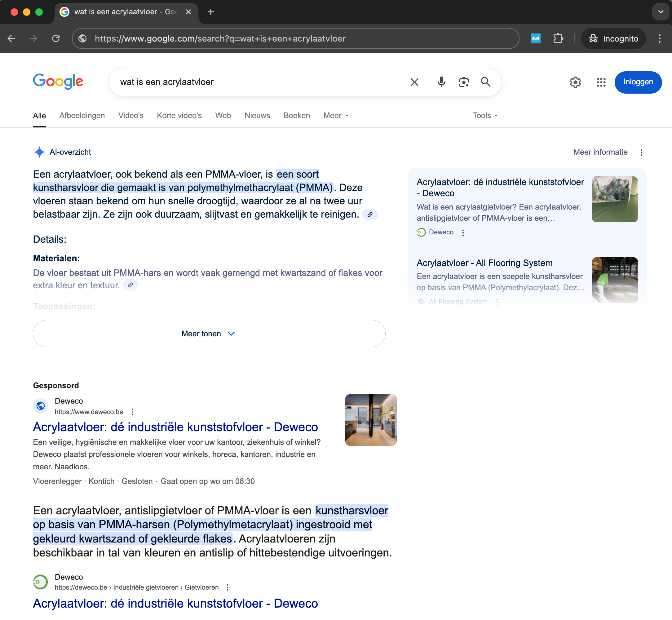This screenshot has width=672, height=620.
Task: Click Deweco green favicon in organic result
Action: [x=41, y=582]
